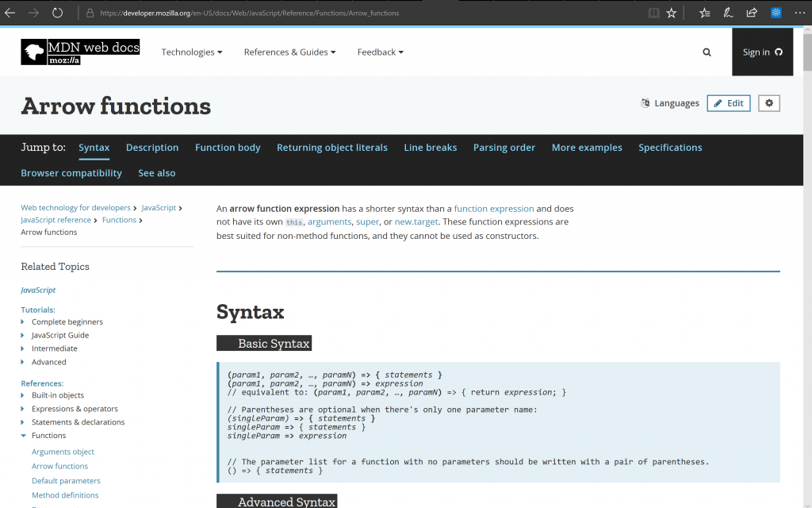This screenshot has height=508, width=812.
Task: Open Default parameters sidebar link
Action: click(x=66, y=481)
